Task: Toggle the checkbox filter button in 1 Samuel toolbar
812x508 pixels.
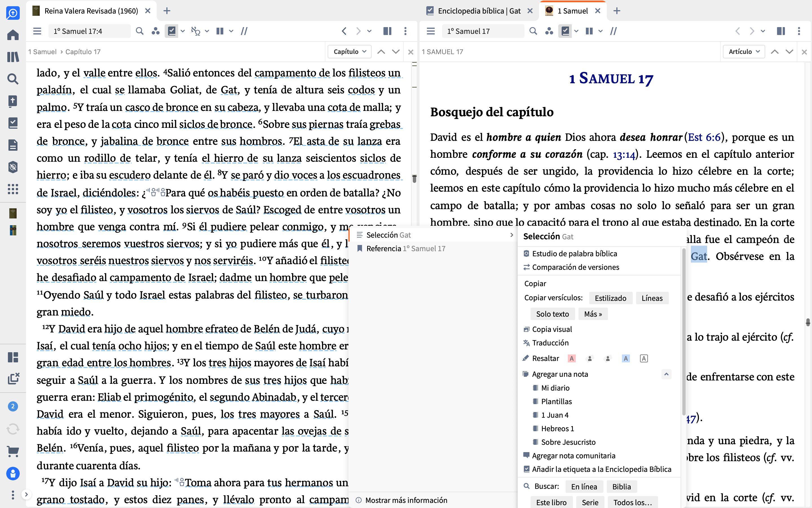Action: (x=565, y=31)
